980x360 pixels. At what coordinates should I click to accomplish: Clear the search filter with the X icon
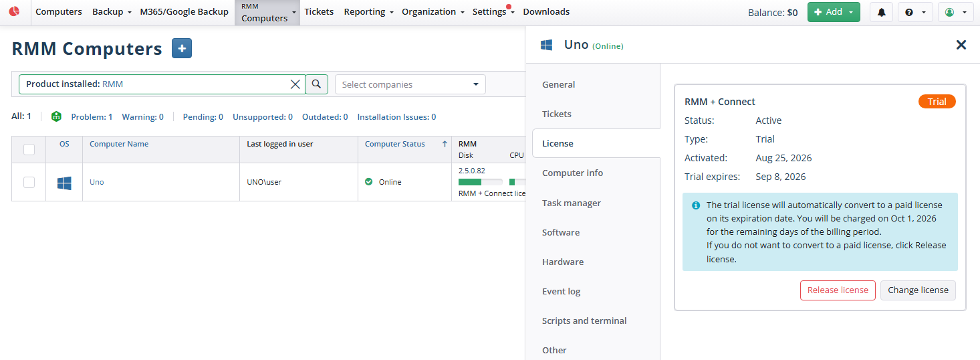(295, 84)
